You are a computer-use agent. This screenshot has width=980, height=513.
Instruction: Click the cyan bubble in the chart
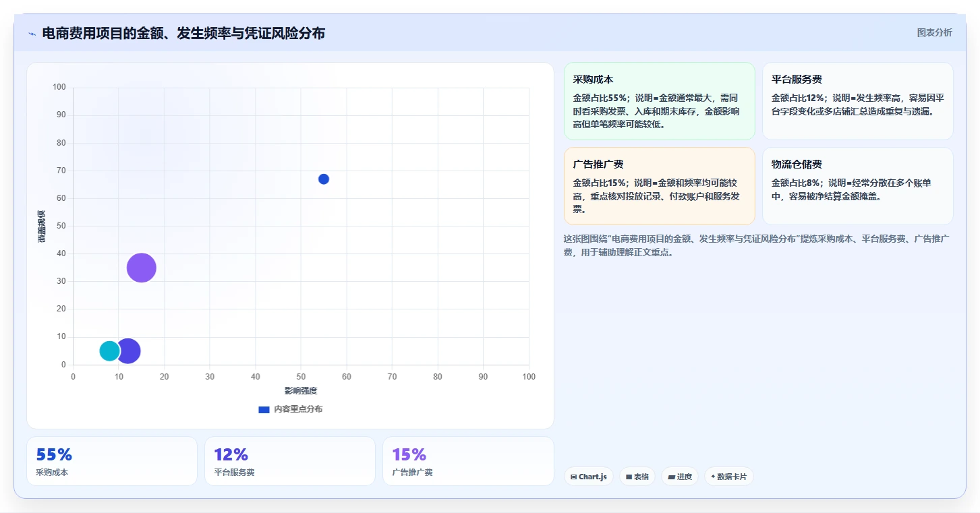pos(109,351)
